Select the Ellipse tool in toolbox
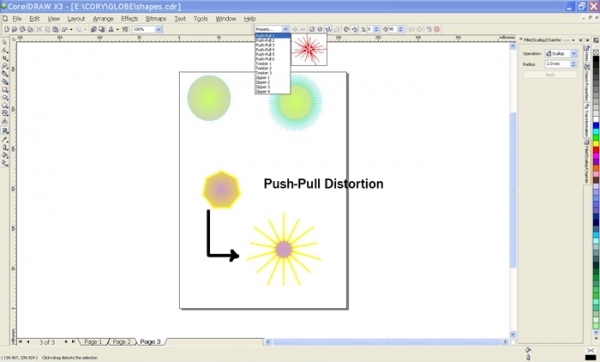Image resolution: width=600 pixels, height=362 pixels. (x=5, y=98)
